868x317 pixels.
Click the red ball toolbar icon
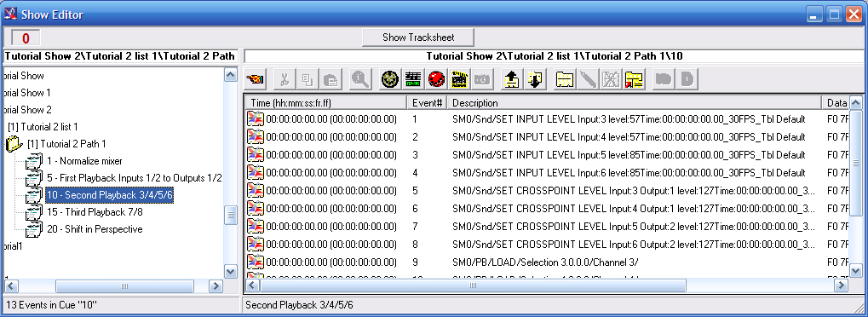click(x=437, y=79)
